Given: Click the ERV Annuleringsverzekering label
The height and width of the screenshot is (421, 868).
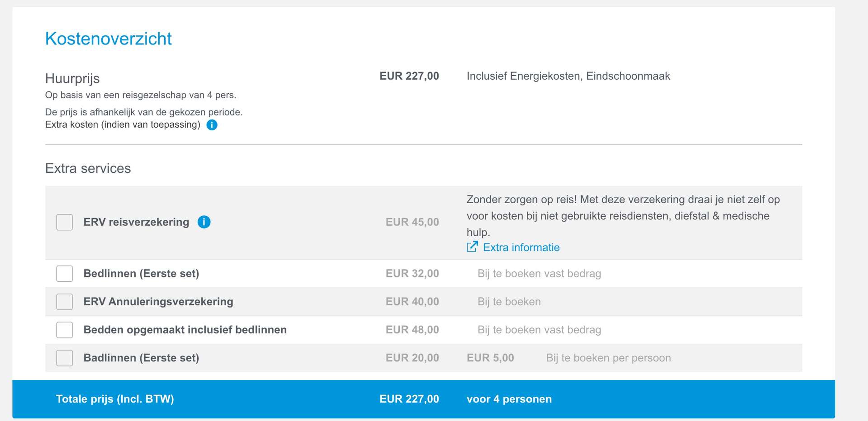Looking at the screenshot, I should 158,302.
